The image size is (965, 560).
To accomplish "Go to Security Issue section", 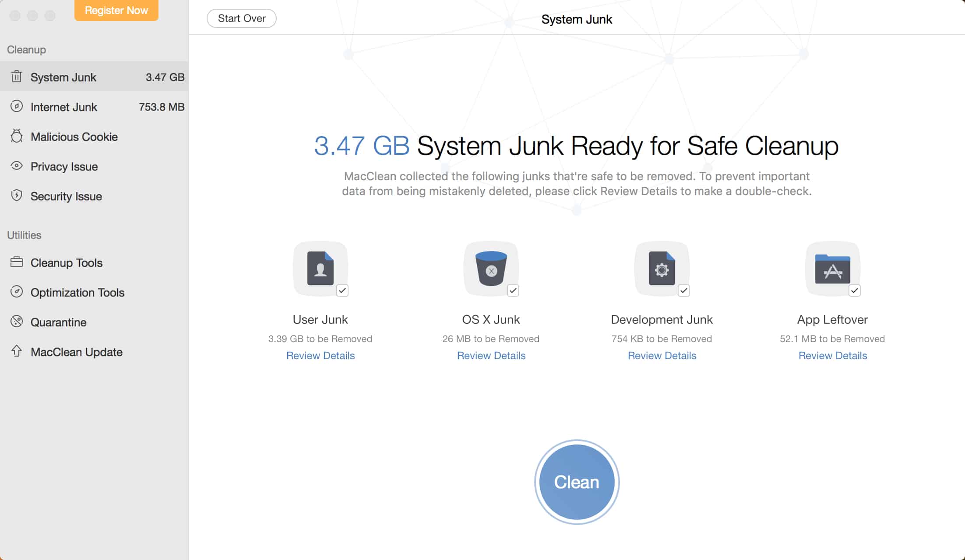I will coord(94,196).
